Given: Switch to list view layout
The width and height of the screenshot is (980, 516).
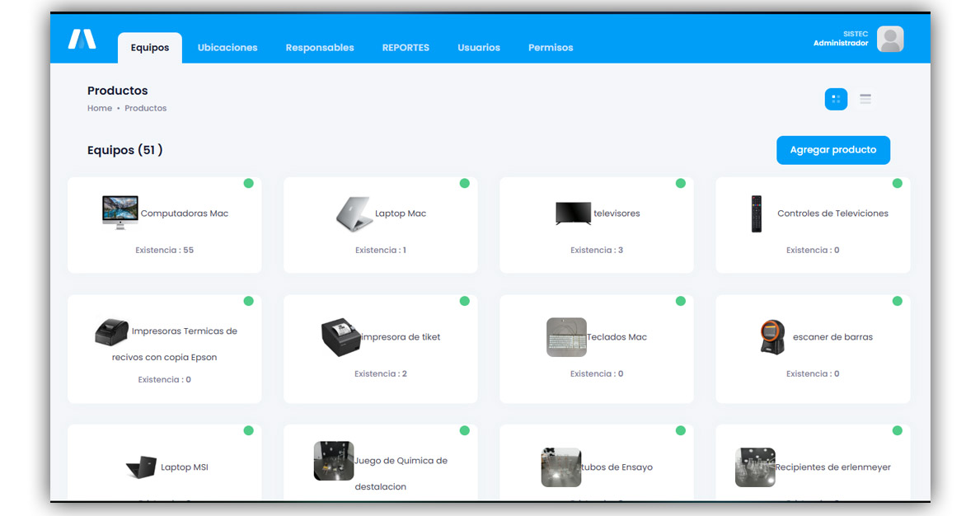Looking at the screenshot, I should pos(865,99).
